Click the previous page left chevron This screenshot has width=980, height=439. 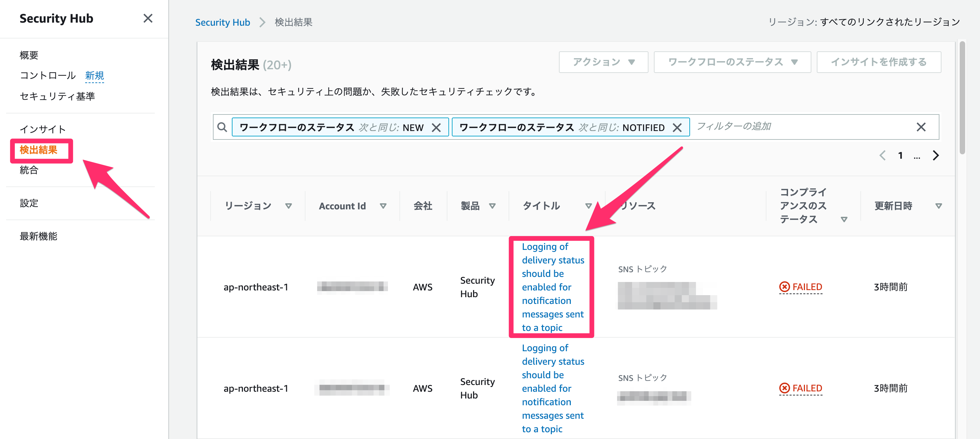pos(883,155)
